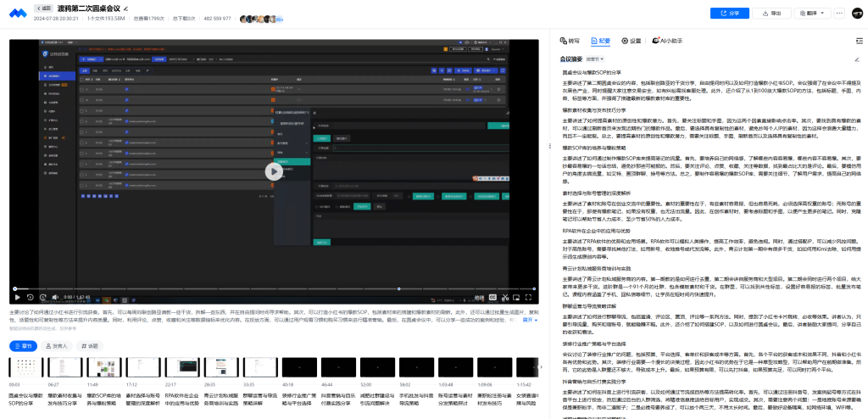This screenshot has width=868, height=419.
Task: Click panel divider collapse handle
Action: tap(549, 146)
